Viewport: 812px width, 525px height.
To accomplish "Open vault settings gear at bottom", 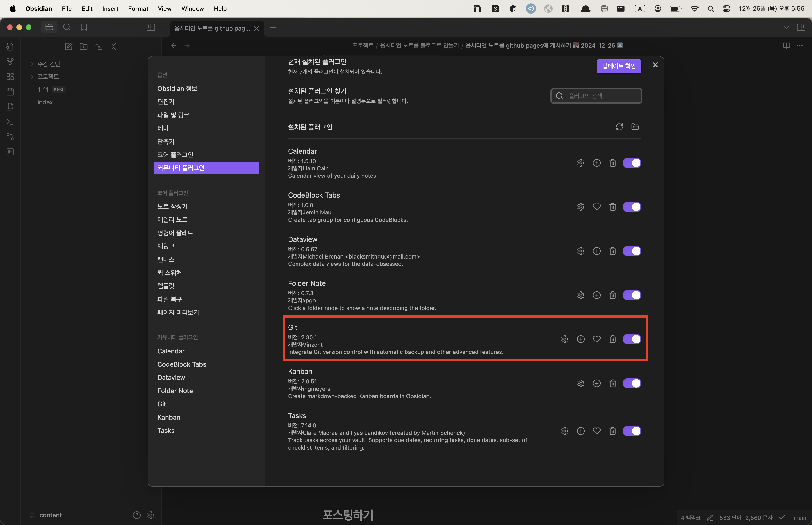I will [151, 515].
